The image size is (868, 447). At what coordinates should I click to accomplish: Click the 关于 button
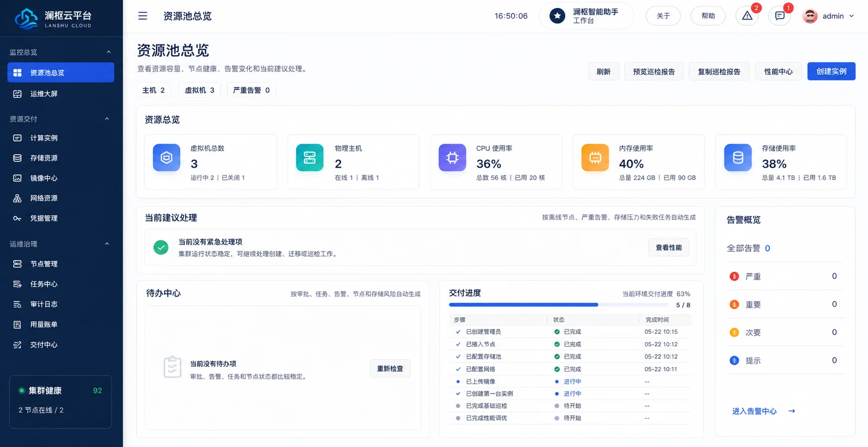[663, 16]
